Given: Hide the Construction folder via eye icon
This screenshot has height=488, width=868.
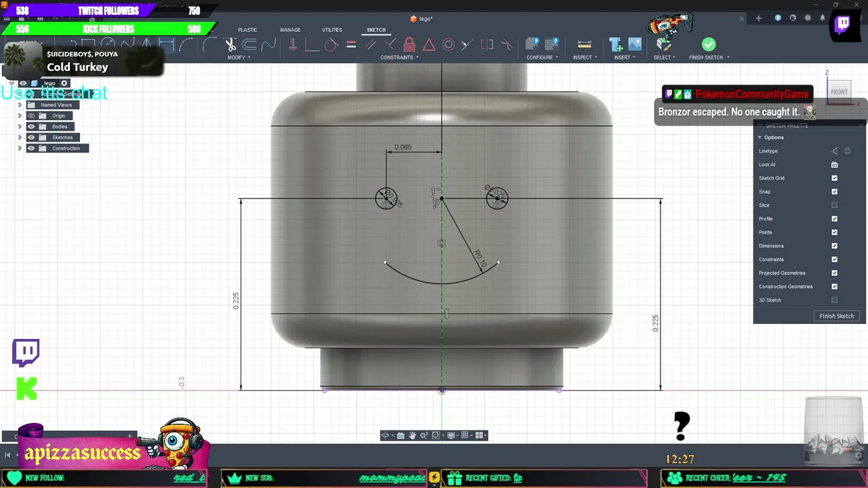Looking at the screenshot, I should click(x=31, y=148).
